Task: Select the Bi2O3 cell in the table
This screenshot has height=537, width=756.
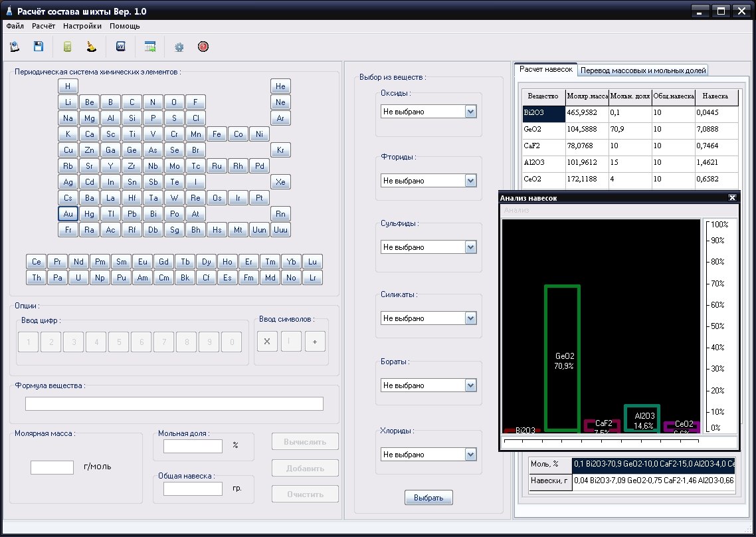Action: point(543,113)
